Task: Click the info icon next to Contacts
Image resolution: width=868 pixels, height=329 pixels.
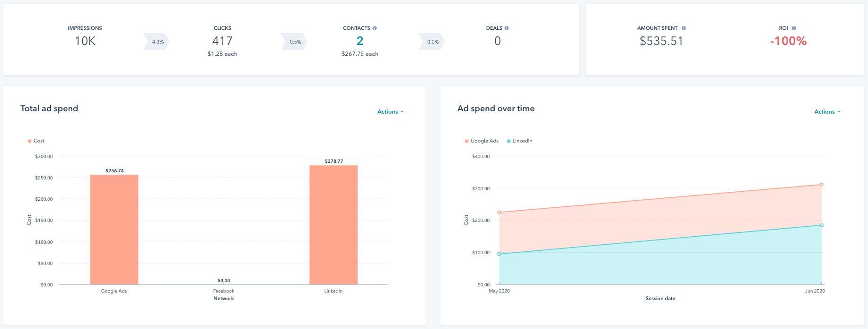Action: 375,28
